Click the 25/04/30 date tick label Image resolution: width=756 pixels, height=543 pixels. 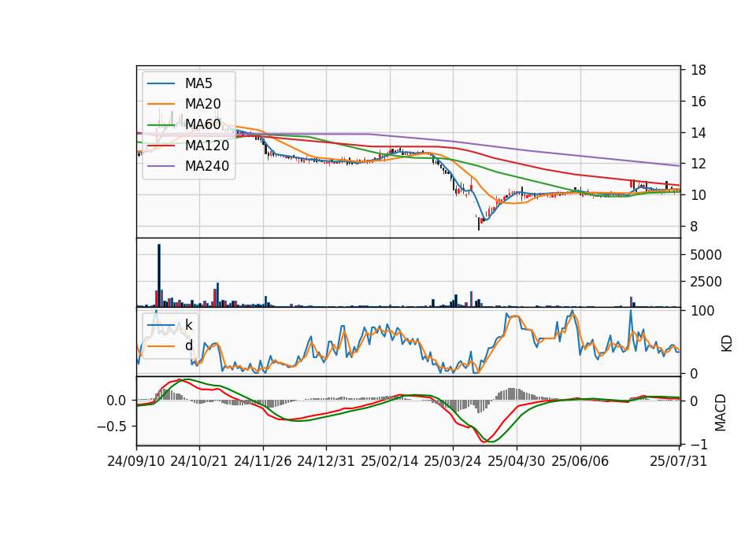click(517, 462)
